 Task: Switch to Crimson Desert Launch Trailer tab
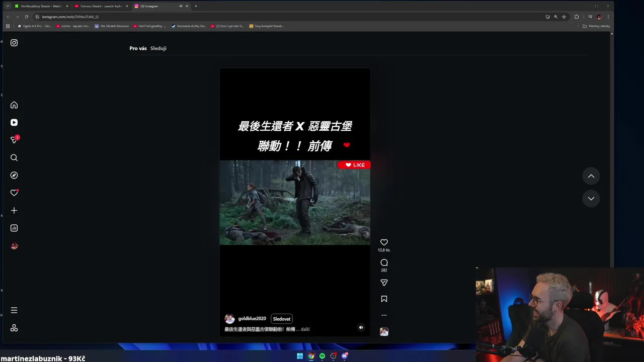tap(101, 6)
